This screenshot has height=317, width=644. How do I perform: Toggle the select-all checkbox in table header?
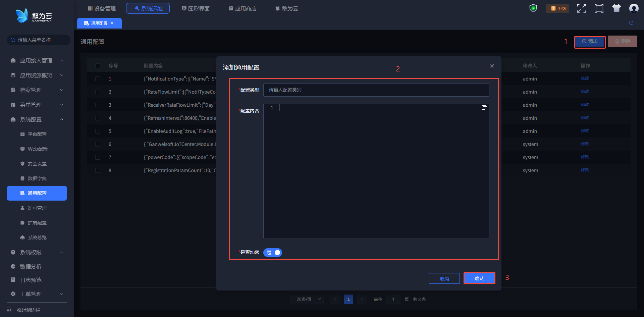[98, 66]
